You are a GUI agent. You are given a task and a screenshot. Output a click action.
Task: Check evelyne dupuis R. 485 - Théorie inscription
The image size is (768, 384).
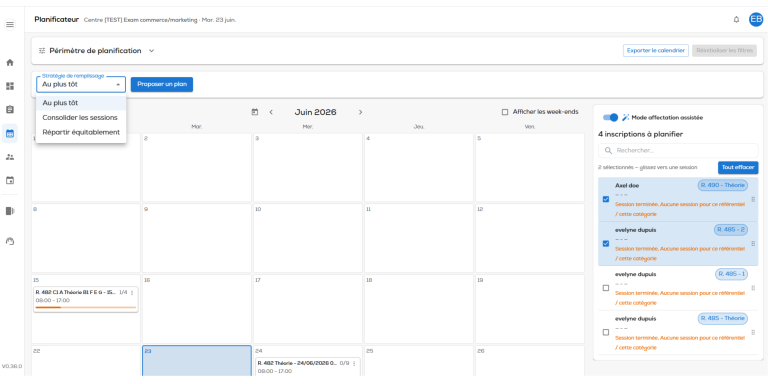point(606,332)
